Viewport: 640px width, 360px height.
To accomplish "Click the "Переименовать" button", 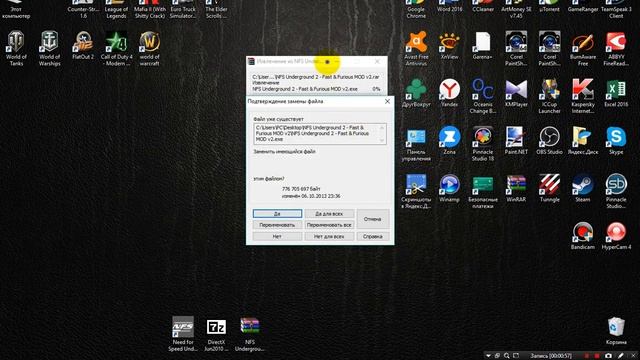I will point(277,225).
